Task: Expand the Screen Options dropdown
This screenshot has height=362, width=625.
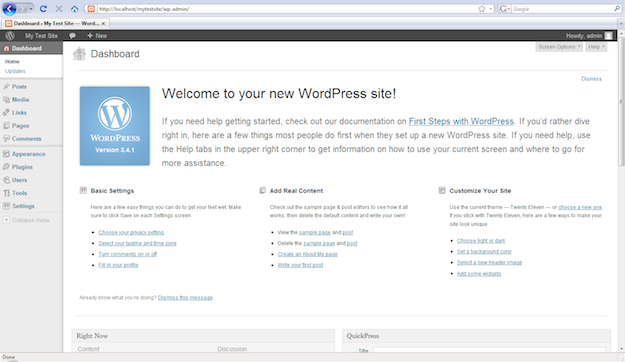Action: (559, 47)
